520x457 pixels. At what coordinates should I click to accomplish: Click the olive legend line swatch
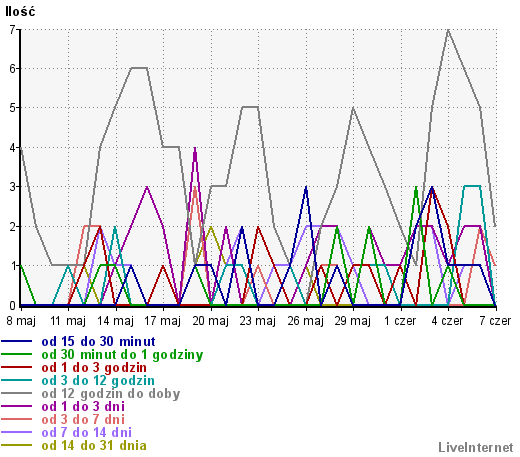[x=17, y=446]
